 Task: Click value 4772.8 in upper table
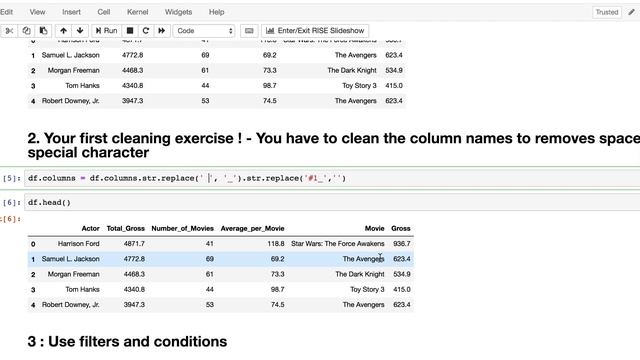pos(133,55)
